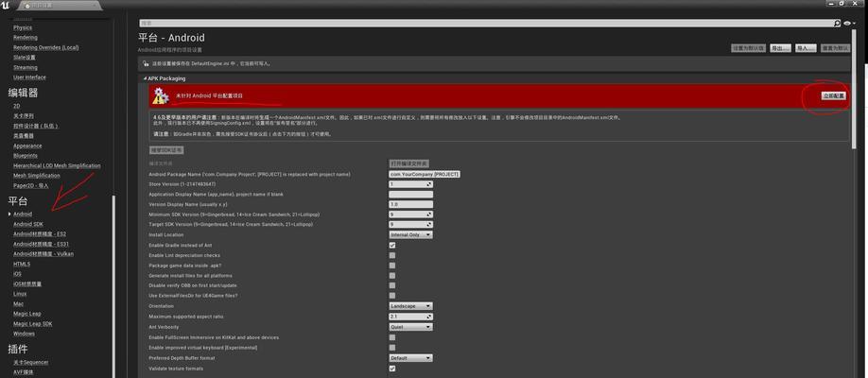Screen dimensions: 868x378
Task: Open Windows platform settings
Action: [24, 334]
